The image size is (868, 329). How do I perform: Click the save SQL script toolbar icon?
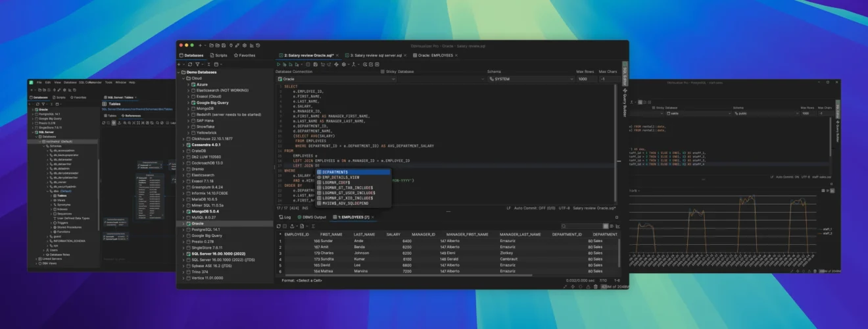point(316,64)
